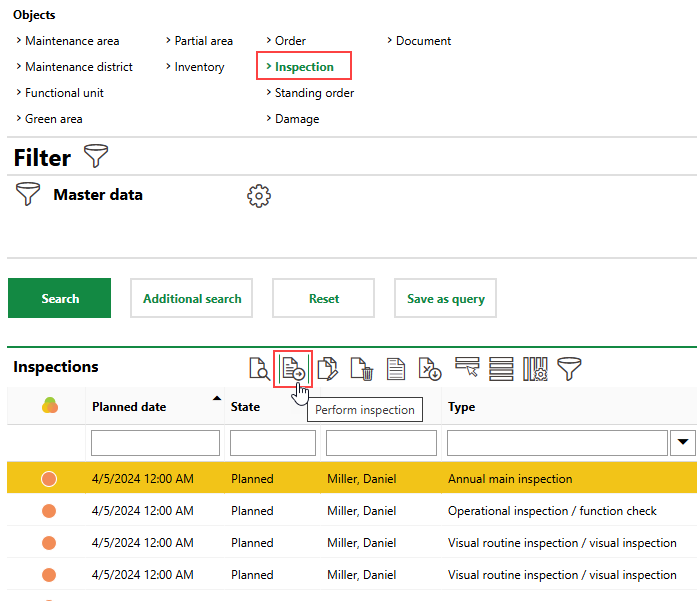Click the funnel icon in Inspections toolbar
This screenshot has width=697, height=601.
[x=569, y=368]
